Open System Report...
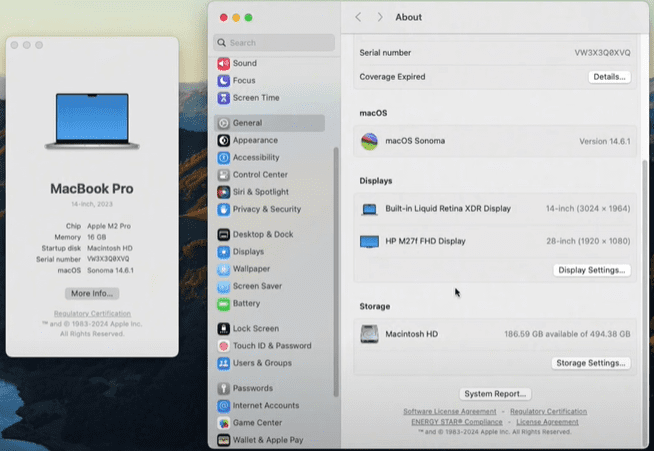Screen dimensions: 654x451 pos(495,394)
